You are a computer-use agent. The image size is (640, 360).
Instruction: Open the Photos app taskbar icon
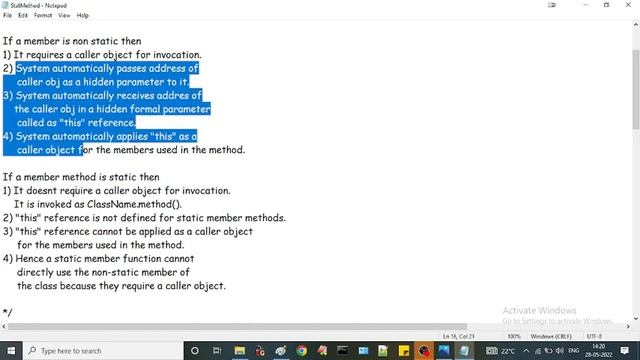click(444, 351)
